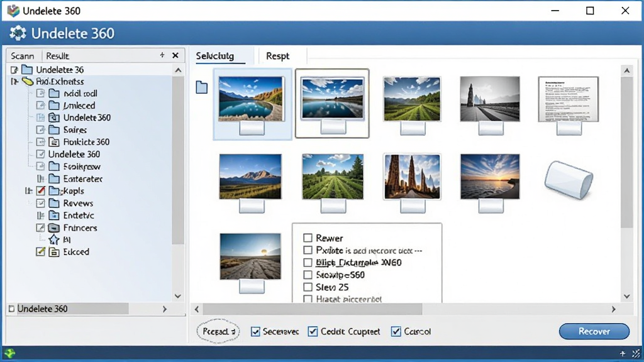Click the folder icon beside Saires
The height and width of the screenshot is (362, 644).
click(54, 129)
